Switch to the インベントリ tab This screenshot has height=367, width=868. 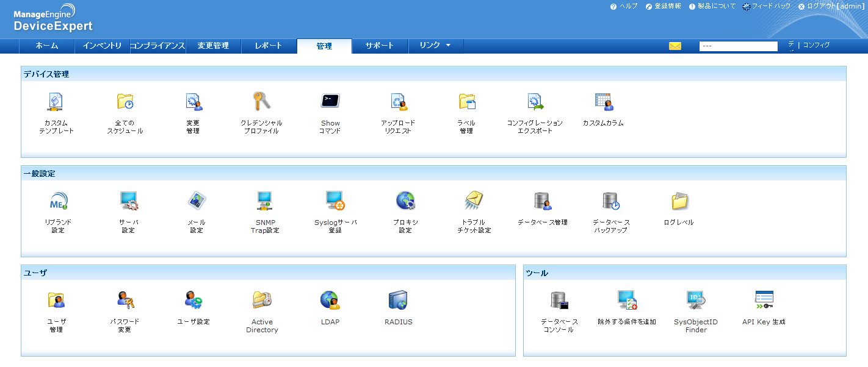tap(102, 46)
